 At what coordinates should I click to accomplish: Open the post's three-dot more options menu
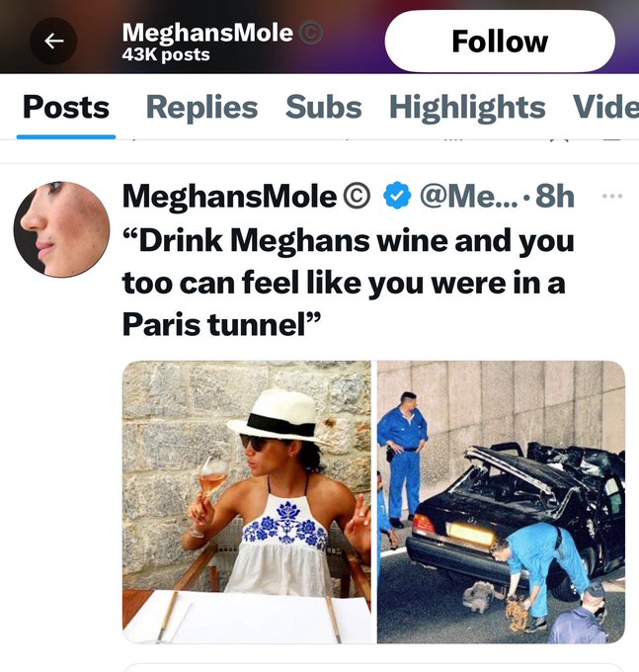pyautogui.click(x=612, y=196)
